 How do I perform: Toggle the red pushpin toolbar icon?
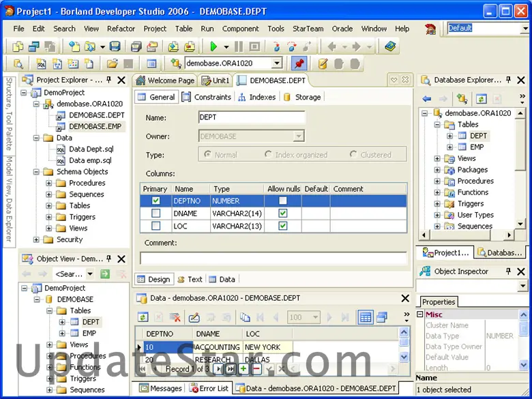[x=299, y=63]
